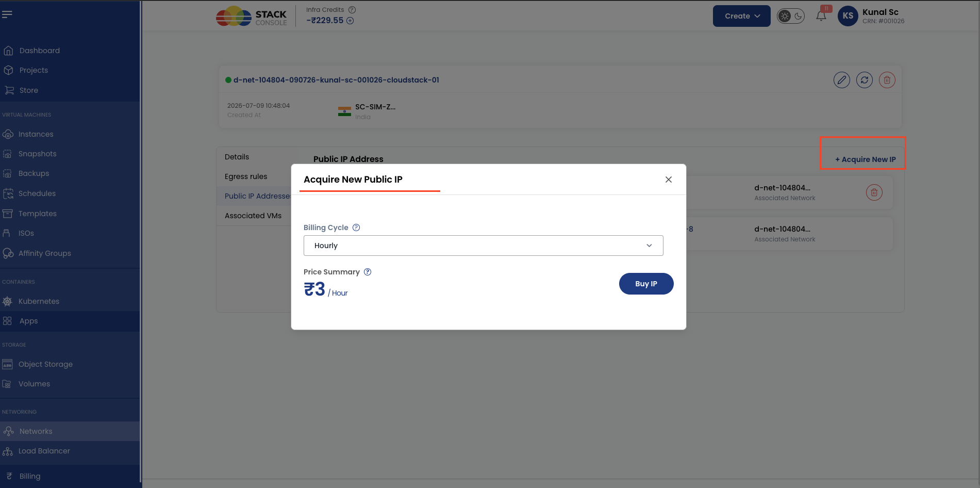Switch to Associated VMs tab

(x=253, y=216)
